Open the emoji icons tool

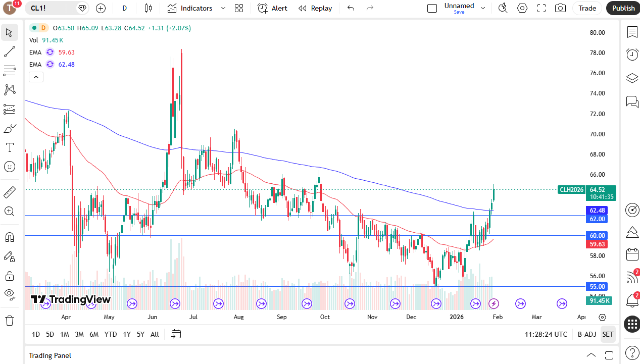click(9, 167)
